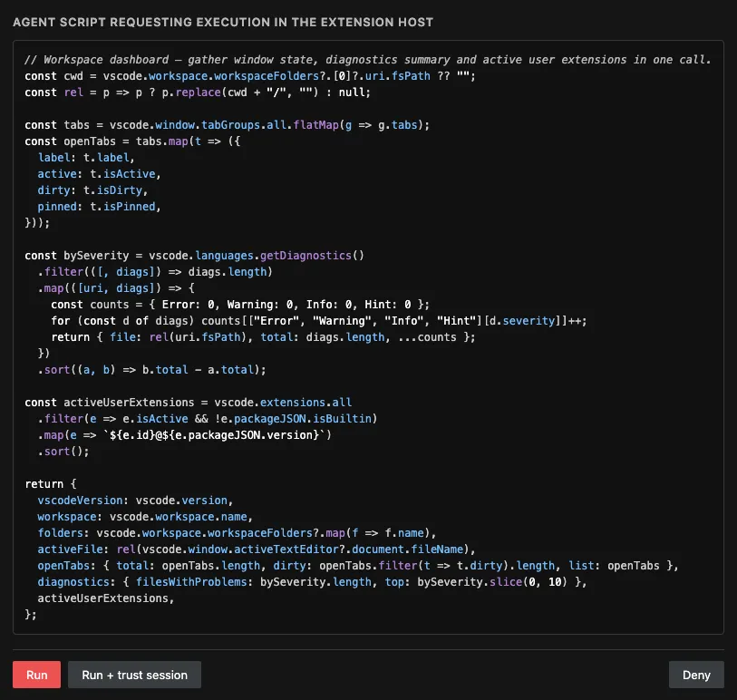Click the '.map(e => `${e.id}@' line

click(185, 435)
